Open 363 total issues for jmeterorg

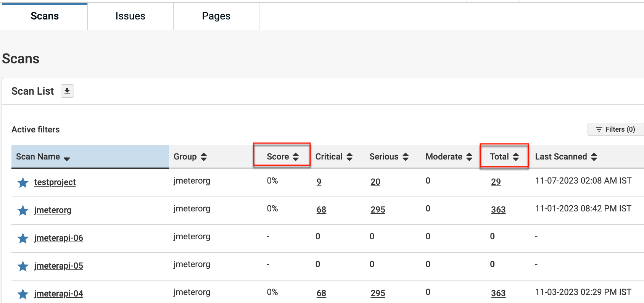pyautogui.click(x=498, y=210)
